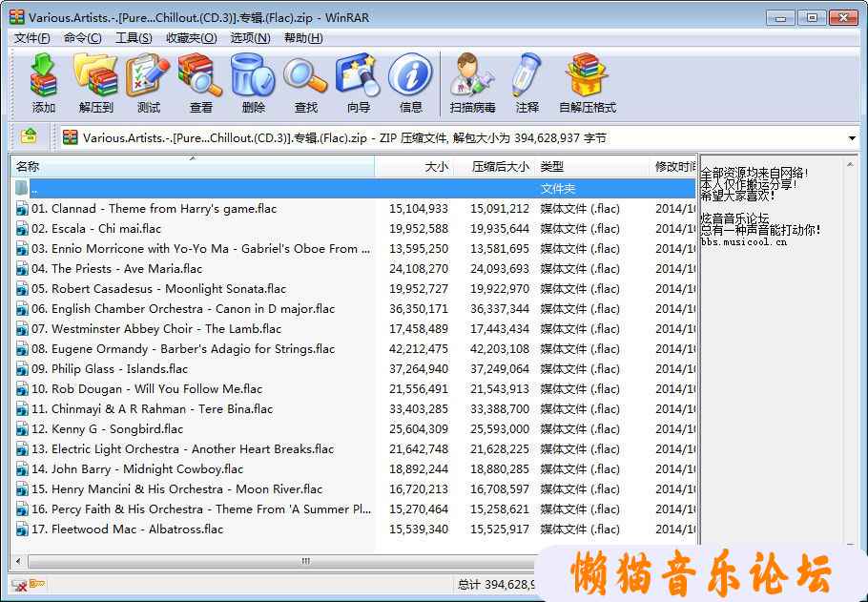Click the WinRAR title bar app icon
868x602 pixels.
pyautogui.click(x=16, y=17)
